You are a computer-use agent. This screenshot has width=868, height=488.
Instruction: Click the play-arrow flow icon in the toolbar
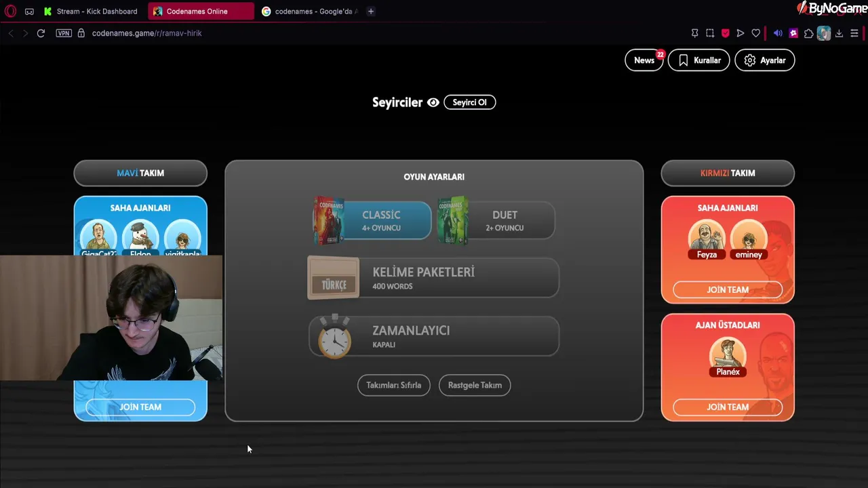coord(741,33)
